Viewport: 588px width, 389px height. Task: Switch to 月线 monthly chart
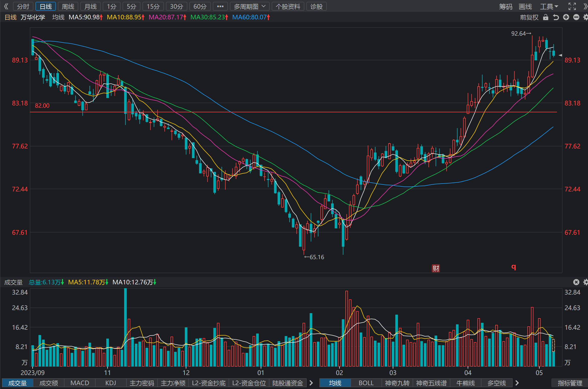coord(90,6)
